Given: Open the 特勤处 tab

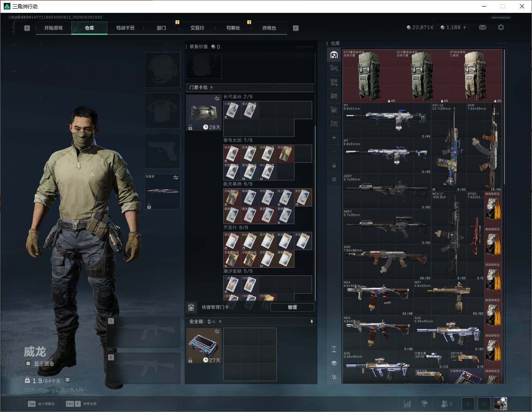Looking at the screenshot, I should pyautogui.click(x=233, y=28).
